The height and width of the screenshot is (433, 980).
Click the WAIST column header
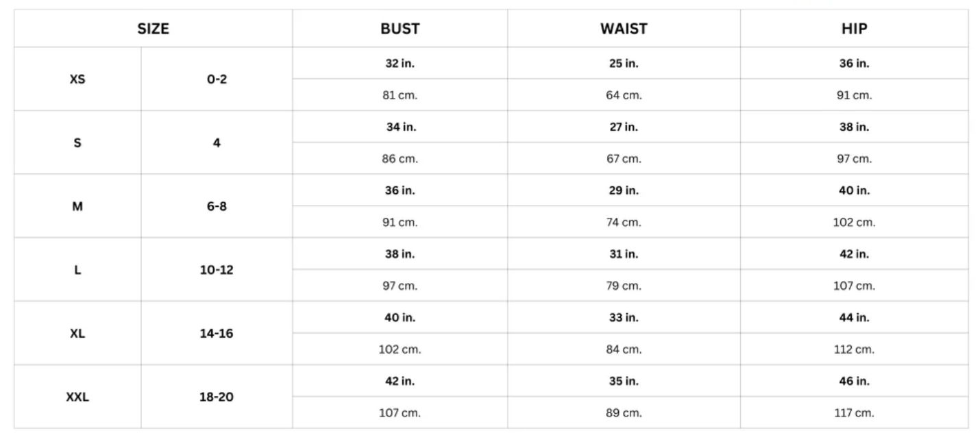[x=624, y=29]
